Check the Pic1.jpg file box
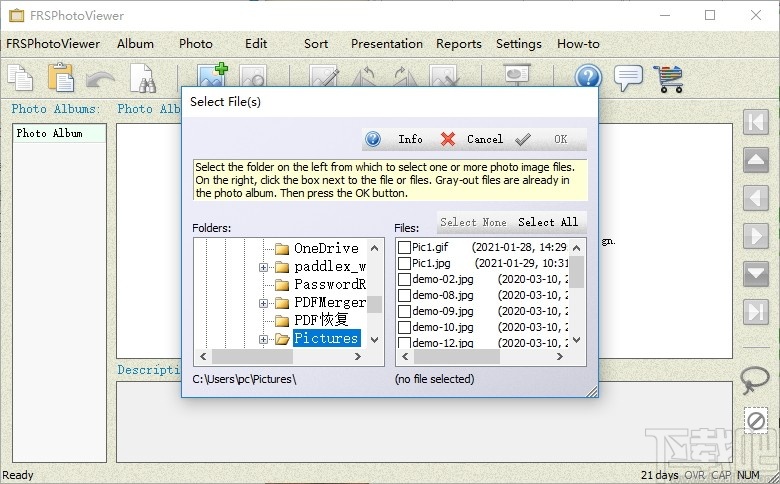Screen dimensions: 780x484 point(404,263)
